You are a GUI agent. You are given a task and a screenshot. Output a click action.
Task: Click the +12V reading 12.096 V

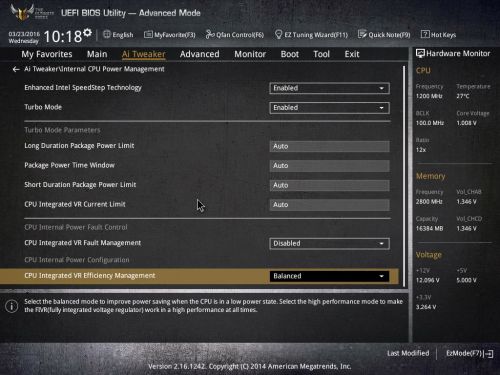(428, 280)
